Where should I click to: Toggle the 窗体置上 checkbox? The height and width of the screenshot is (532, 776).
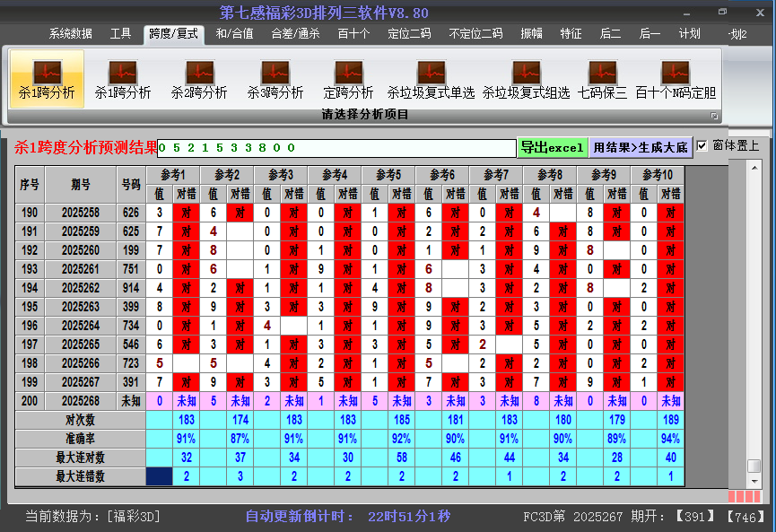point(702,145)
